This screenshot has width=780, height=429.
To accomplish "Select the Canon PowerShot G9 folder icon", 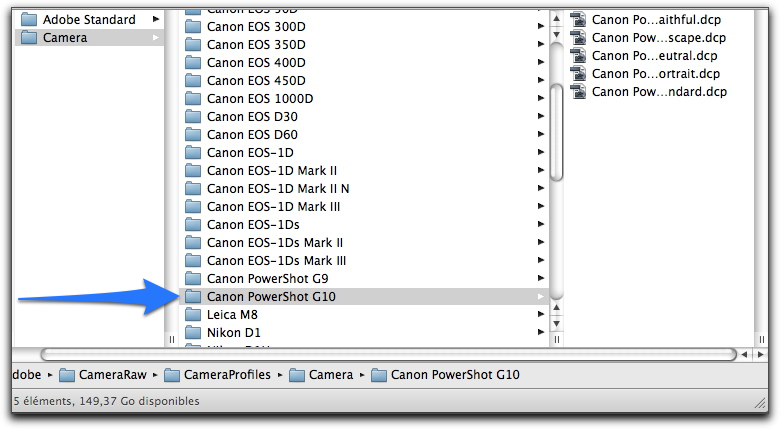I will [x=193, y=278].
